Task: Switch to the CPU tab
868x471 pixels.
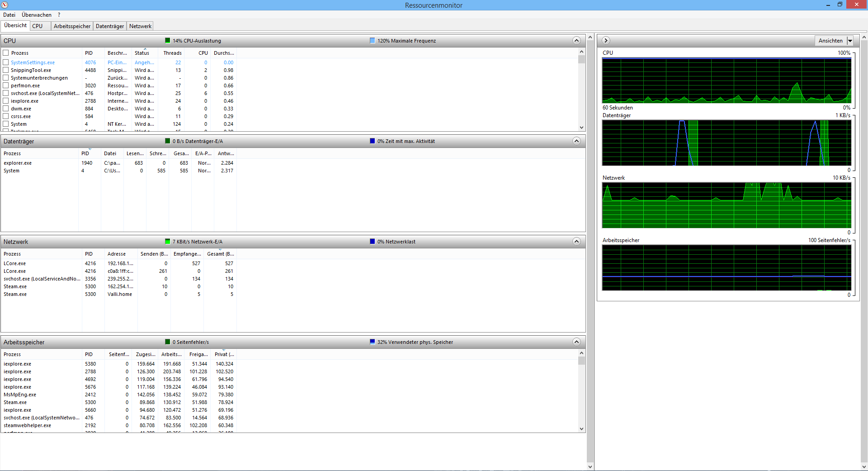Action: tap(40, 26)
